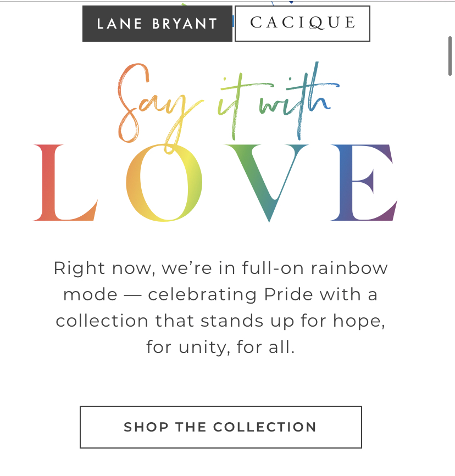Click the phrase for all ending the paragraph
The image size is (455, 476).
265,347
